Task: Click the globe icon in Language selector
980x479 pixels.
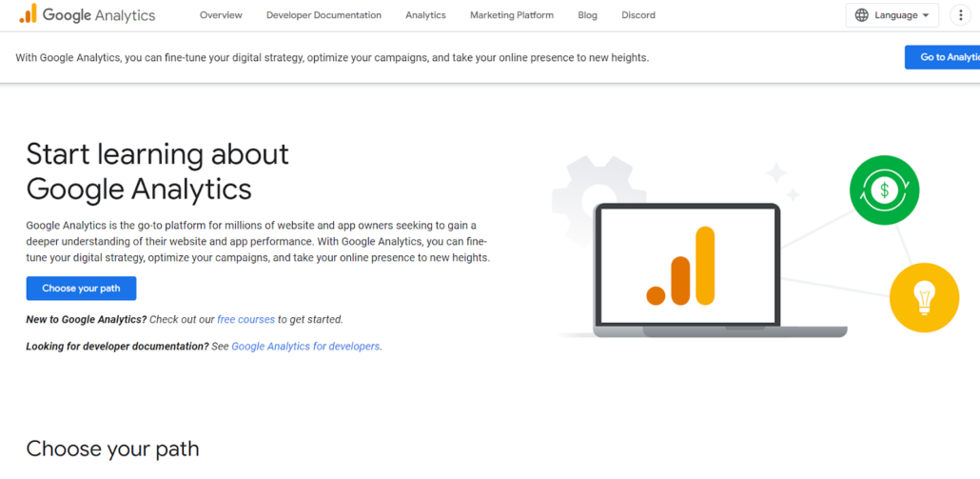Action: [x=861, y=15]
